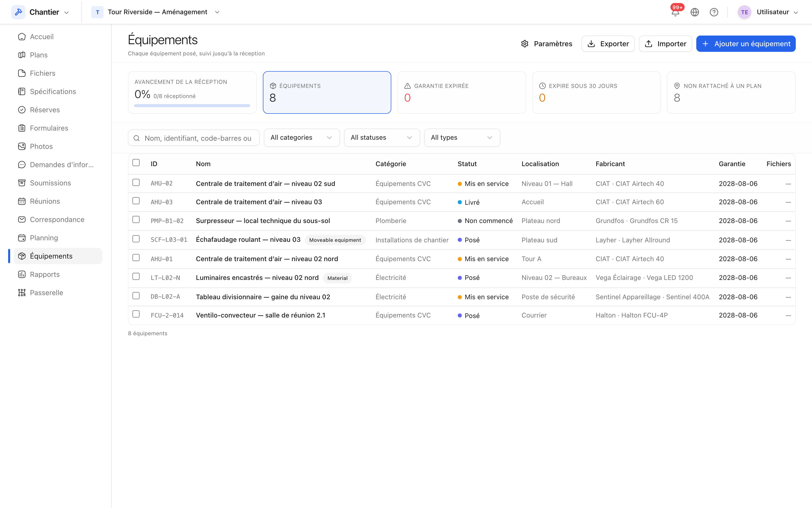The image size is (812, 508).
Task: Click the Correspondance envelope icon in sidebar
Action: tap(22, 219)
